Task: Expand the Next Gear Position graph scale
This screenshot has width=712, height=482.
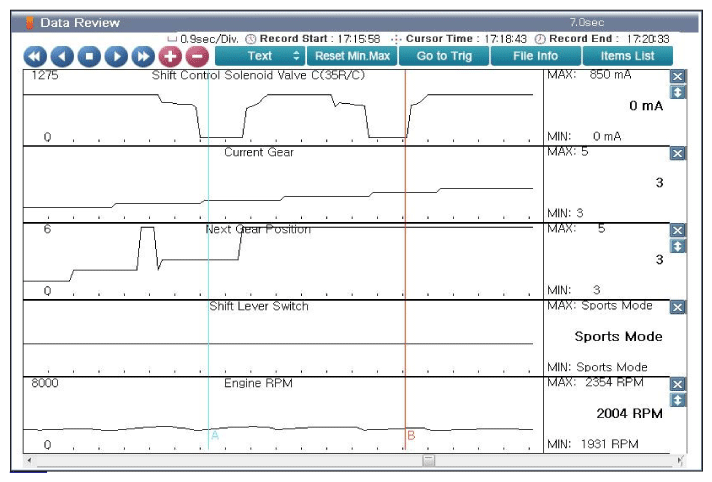Action: (x=677, y=246)
